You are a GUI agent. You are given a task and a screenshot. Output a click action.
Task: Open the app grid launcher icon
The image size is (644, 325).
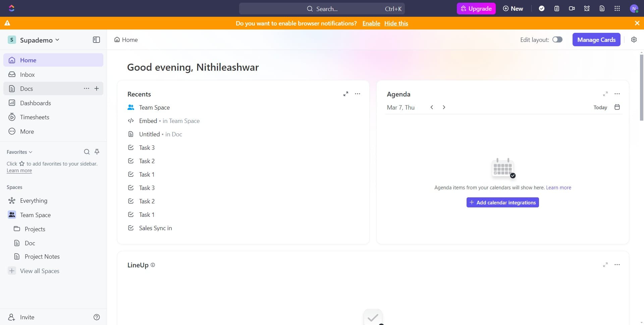pos(617,8)
